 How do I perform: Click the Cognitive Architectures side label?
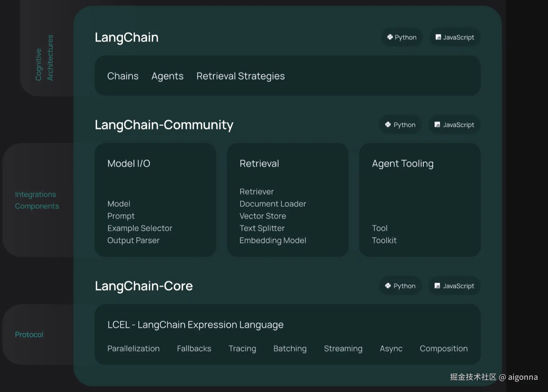click(x=44, y=58)
